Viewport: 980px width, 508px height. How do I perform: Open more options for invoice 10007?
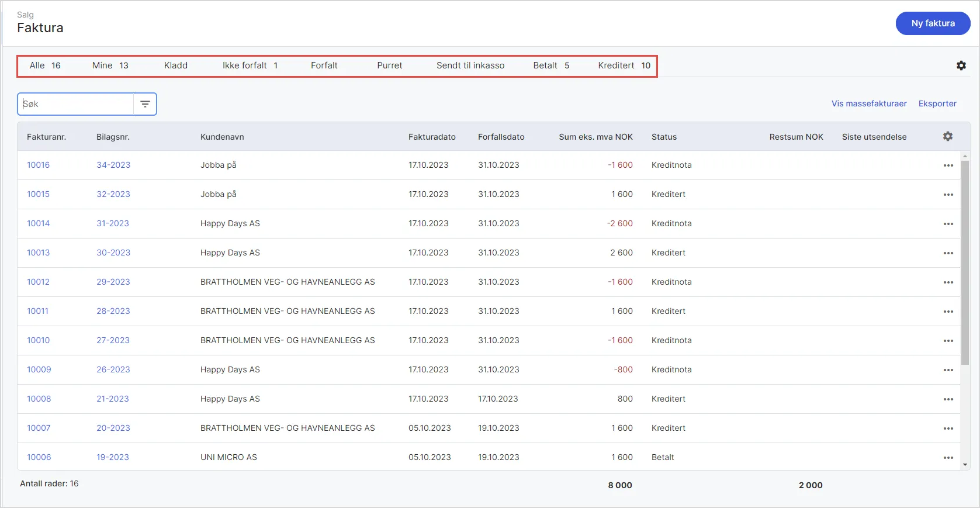click(948, 428)
